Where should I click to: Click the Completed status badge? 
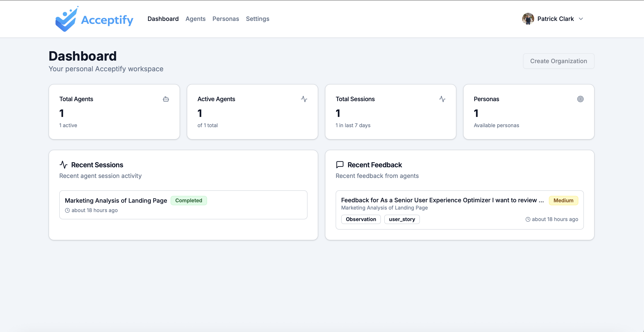(189, 200)
